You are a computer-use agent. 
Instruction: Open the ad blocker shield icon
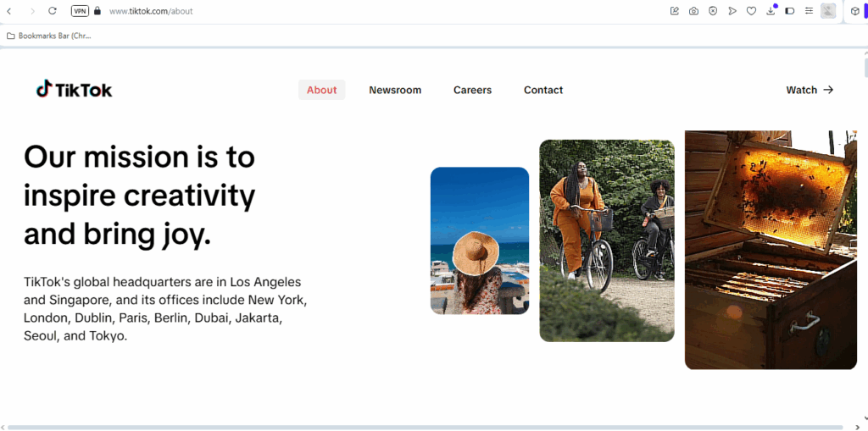pos(713,11)
